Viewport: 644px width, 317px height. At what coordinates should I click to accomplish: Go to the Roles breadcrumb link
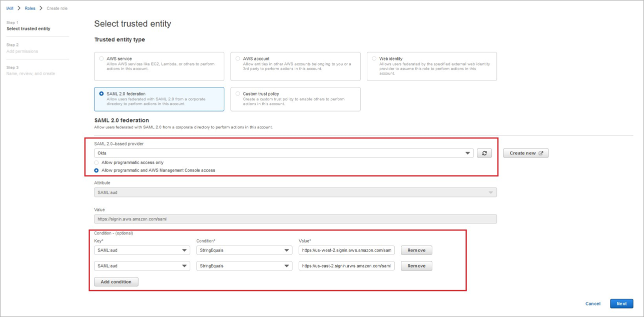pos(30,8)
